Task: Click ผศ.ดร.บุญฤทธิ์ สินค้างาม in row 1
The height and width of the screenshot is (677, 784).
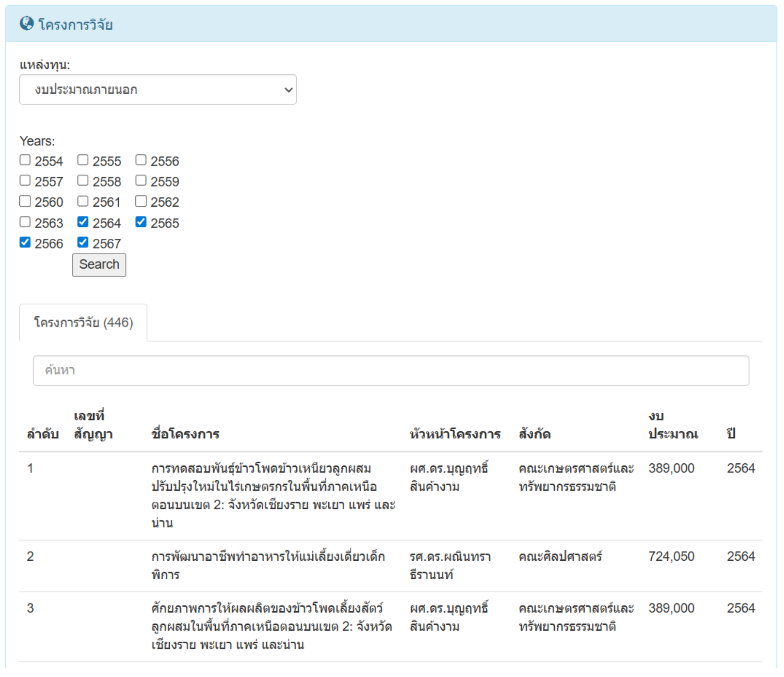Action: 449,477
